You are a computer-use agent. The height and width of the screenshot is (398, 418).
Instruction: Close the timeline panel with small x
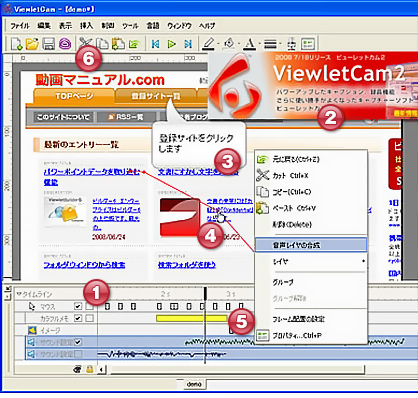(8, 288)
